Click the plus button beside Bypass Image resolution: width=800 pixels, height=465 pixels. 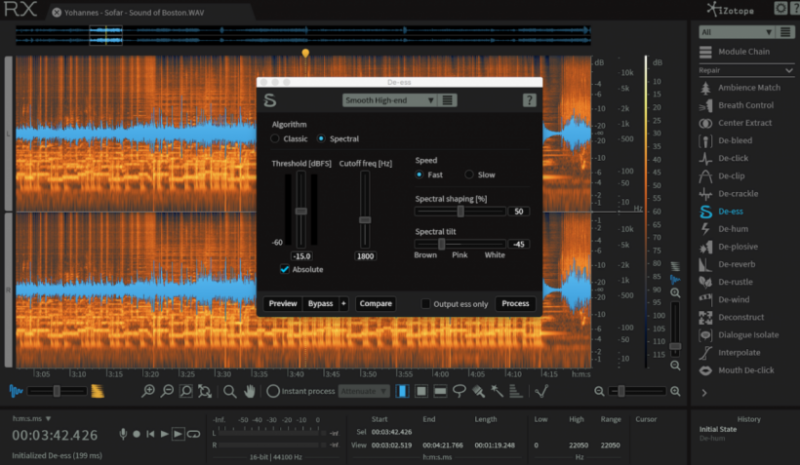pos(343,304)
